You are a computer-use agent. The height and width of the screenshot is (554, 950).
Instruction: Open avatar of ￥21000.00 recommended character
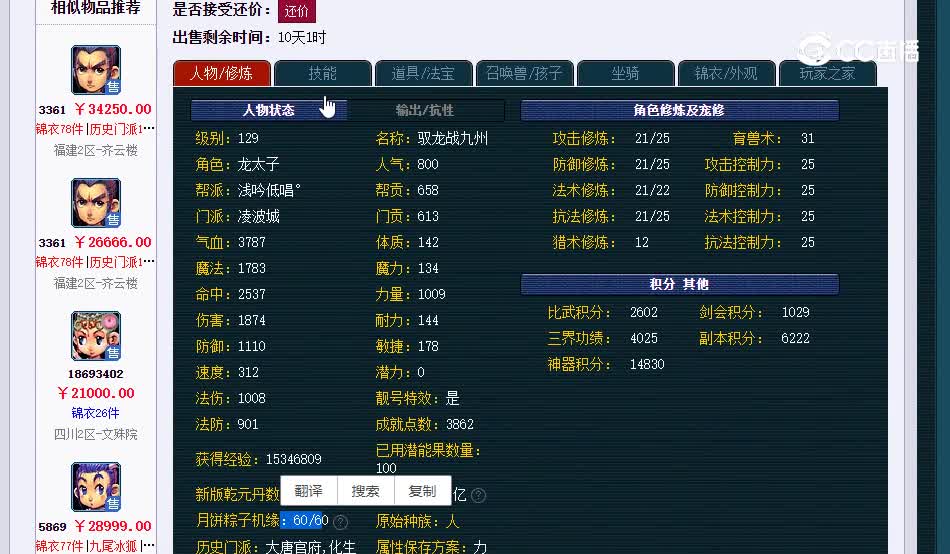pyautogui.click(x=96, y=336)
